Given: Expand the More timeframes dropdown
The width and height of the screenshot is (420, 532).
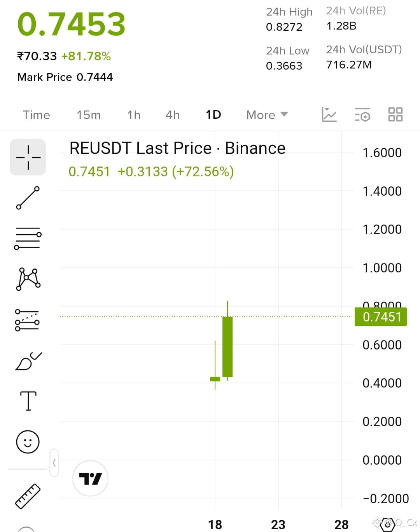Looking at the screenshot, I should coord(267,115).
